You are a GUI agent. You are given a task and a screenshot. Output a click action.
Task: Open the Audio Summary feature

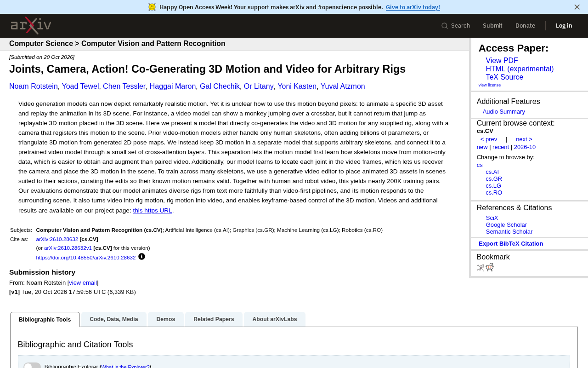[x=504, y=112]
